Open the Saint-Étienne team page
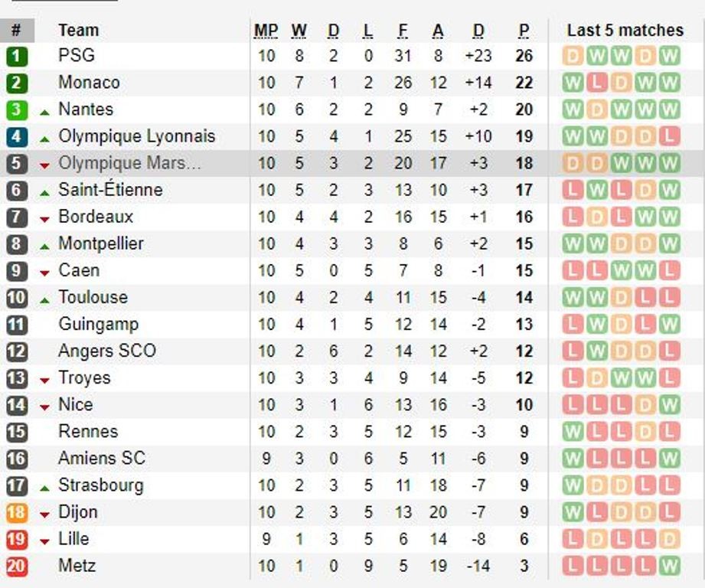 click(110, 190)
